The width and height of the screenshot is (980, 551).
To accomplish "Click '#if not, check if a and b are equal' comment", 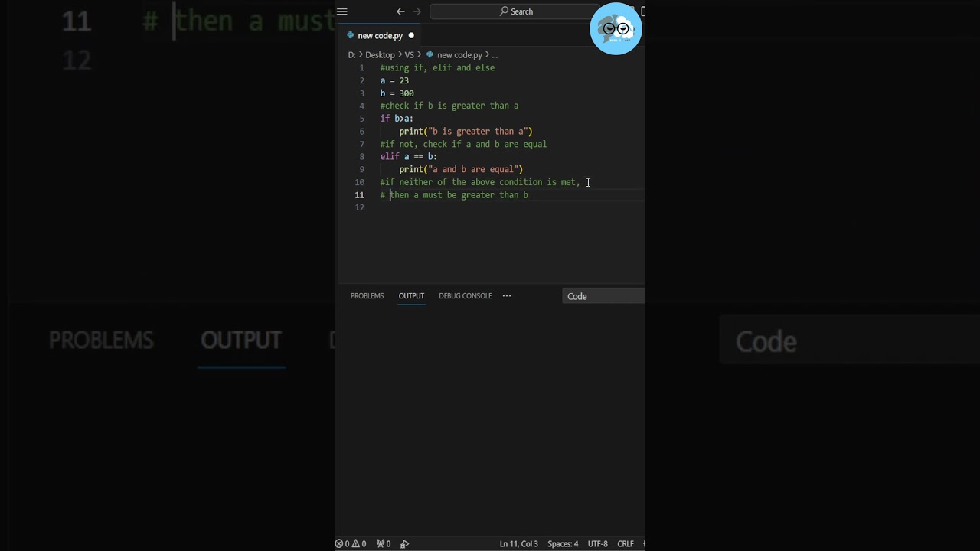I will [463, 144].
